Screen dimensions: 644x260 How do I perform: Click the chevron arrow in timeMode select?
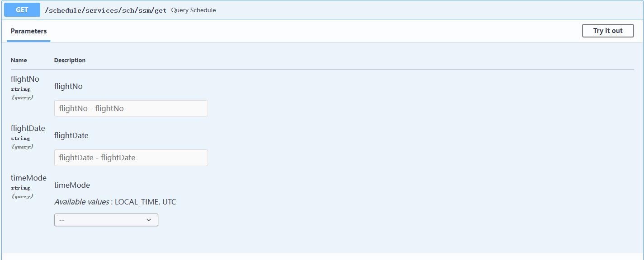pos(149,220)
